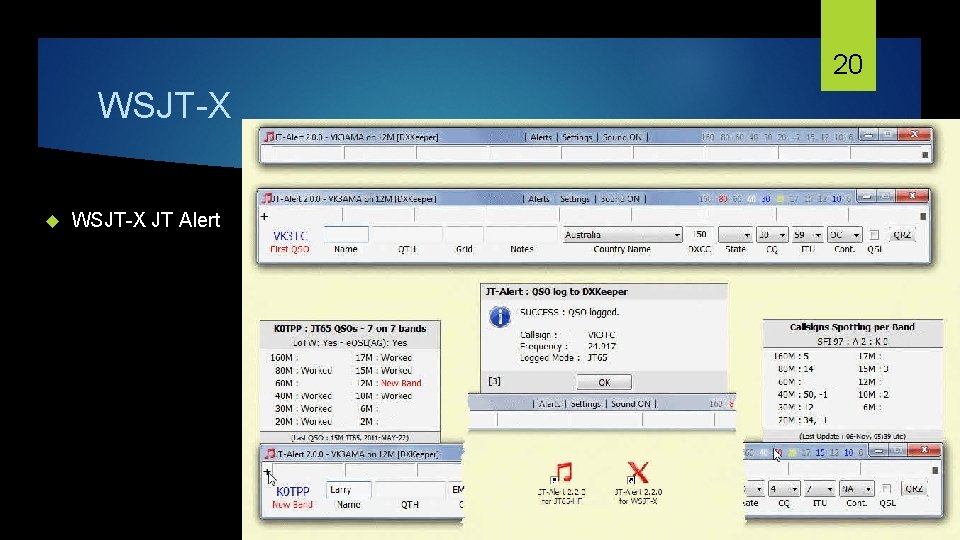960x540 pixels.
Task: Click the Notes field in the VK3TC window
Action: click(x=522, y=234)
